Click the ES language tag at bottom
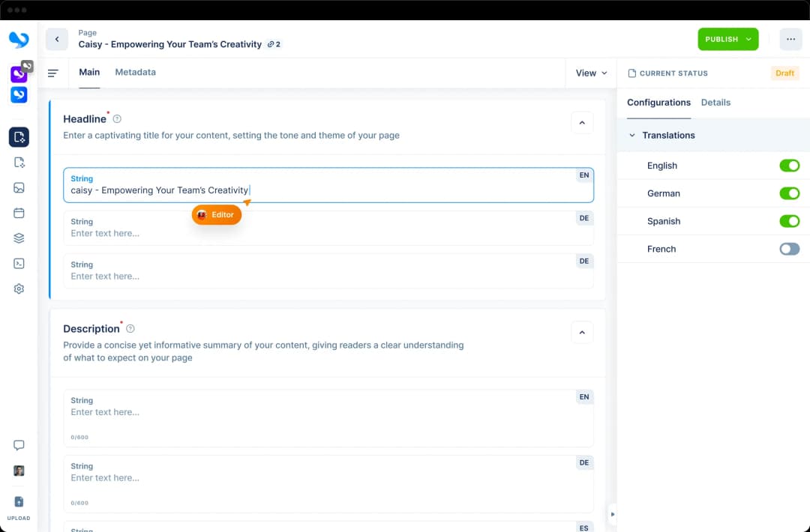The height and width of the screenshot is (532, 810). point(583,528)
